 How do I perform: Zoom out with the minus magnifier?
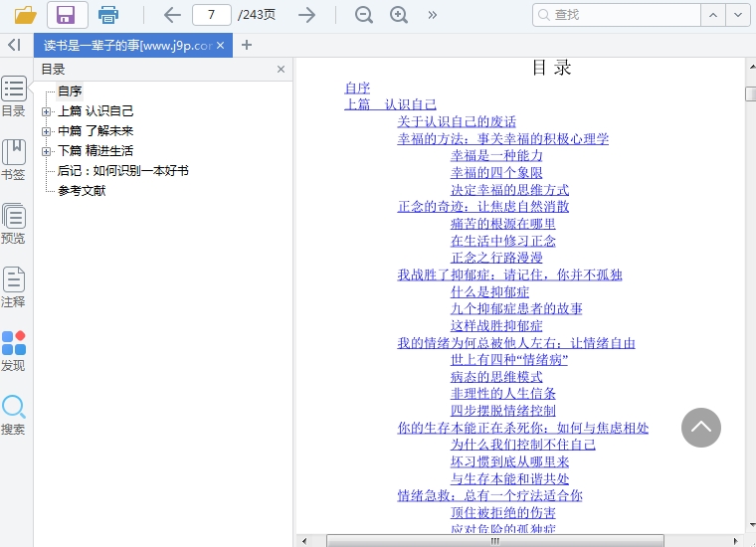(x=363, y=15)
